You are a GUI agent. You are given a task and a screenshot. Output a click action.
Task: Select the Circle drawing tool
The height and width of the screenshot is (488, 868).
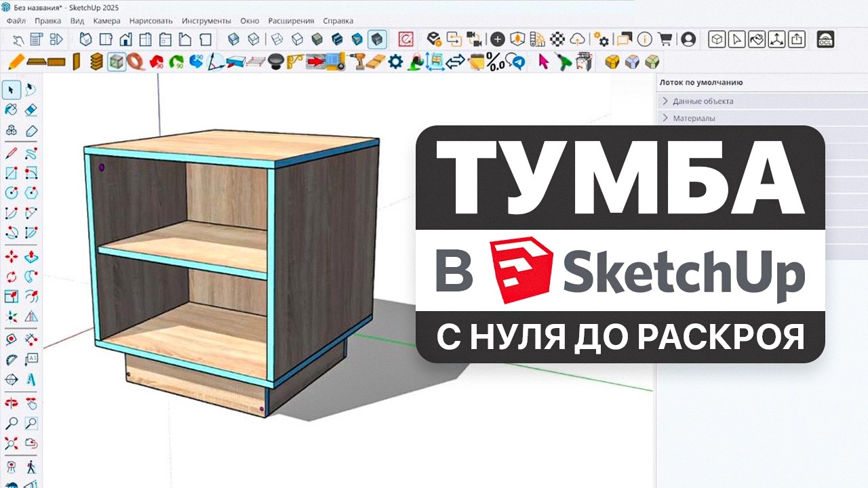click(x=12, y=193)
